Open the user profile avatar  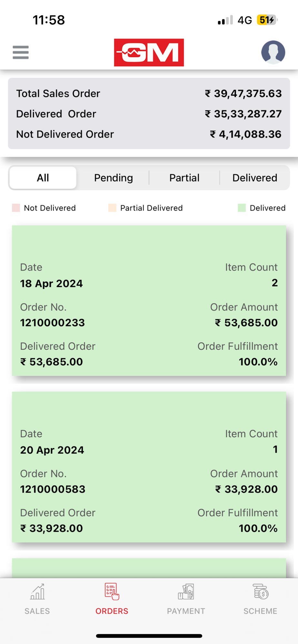273,52
